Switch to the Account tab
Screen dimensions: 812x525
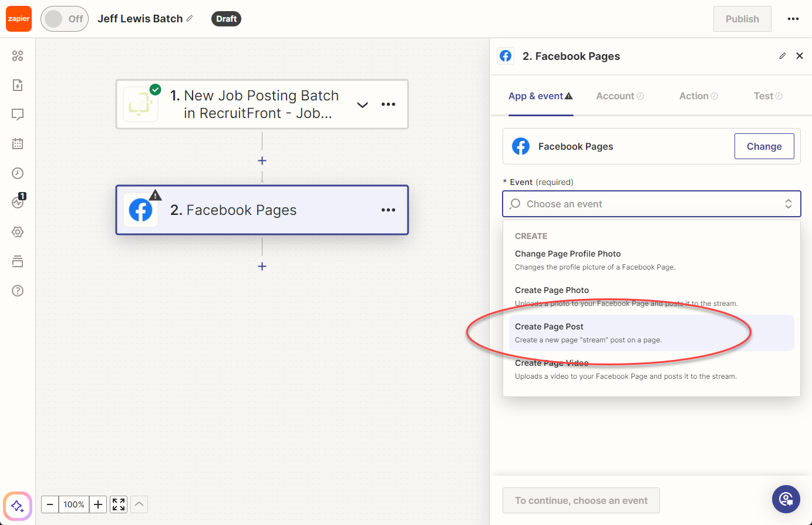click(620, 96)
